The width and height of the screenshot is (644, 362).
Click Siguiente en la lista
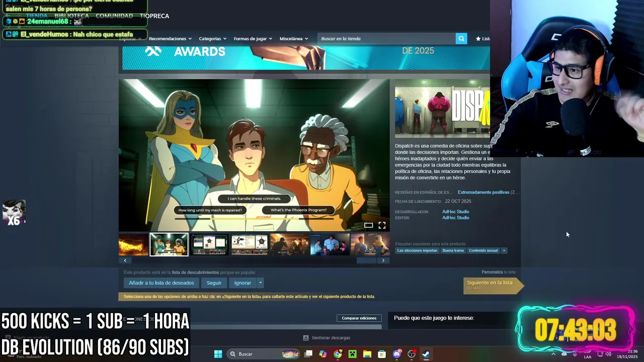(x=493, y=285)
